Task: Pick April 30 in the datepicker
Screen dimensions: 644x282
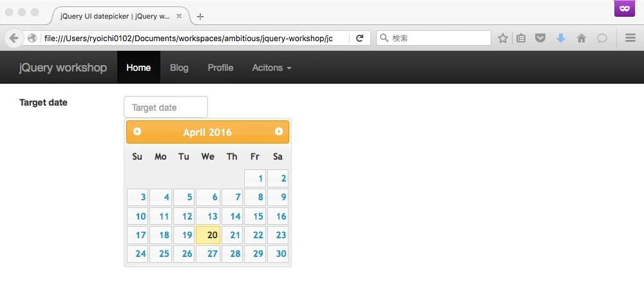Action: (278, 254)
